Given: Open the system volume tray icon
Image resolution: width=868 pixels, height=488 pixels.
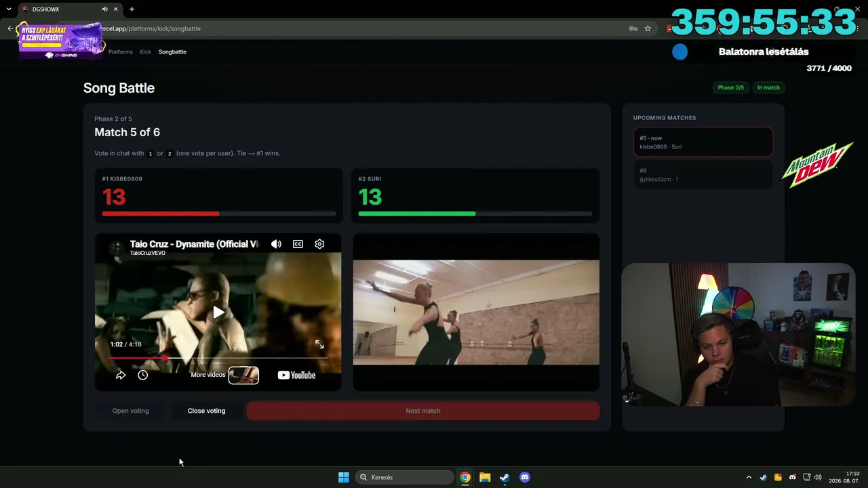Looking at the screenshot, I should (818, 477).
